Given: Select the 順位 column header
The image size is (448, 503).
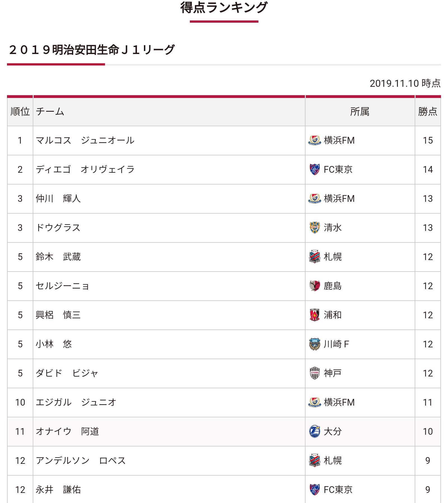Looking at the screenshot, I should (x=20, y=112).
